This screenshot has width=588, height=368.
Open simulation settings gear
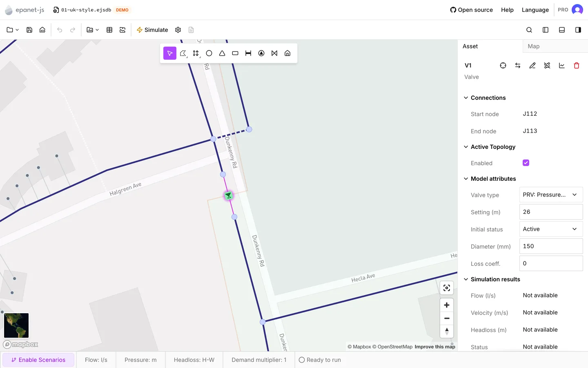click(178, 30)
